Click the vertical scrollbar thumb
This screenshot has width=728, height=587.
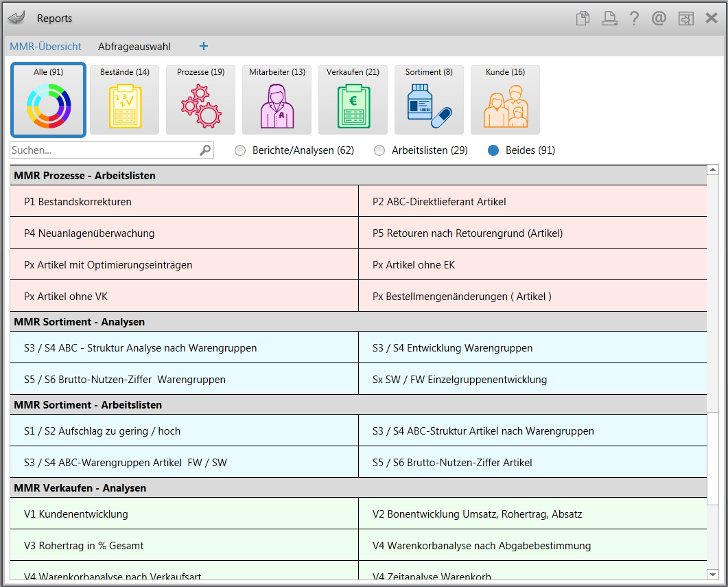[x=713, y=459]
